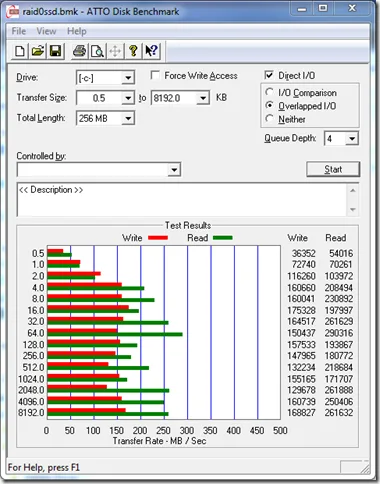Click the Description scrollbar up arrow
The width and height of the screenshot is (380, 484).
(353, 191)
